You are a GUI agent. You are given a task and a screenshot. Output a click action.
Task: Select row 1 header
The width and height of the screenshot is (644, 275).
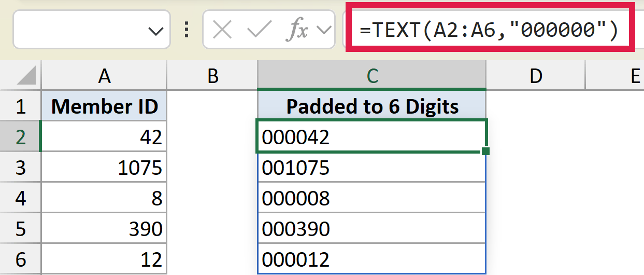click(20, 106)
